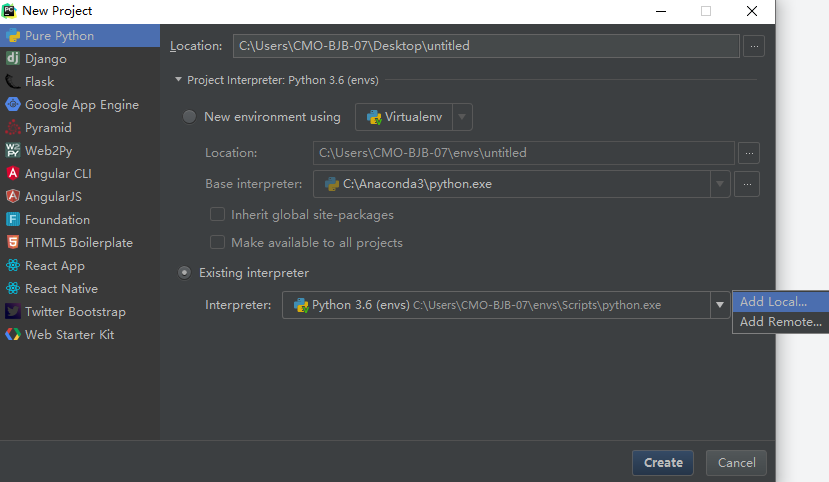Image resolution: width=829 pixels, height=482 pixels.
Task: Open the Interpreter dropdown arrow
Action: pos(720,305)
